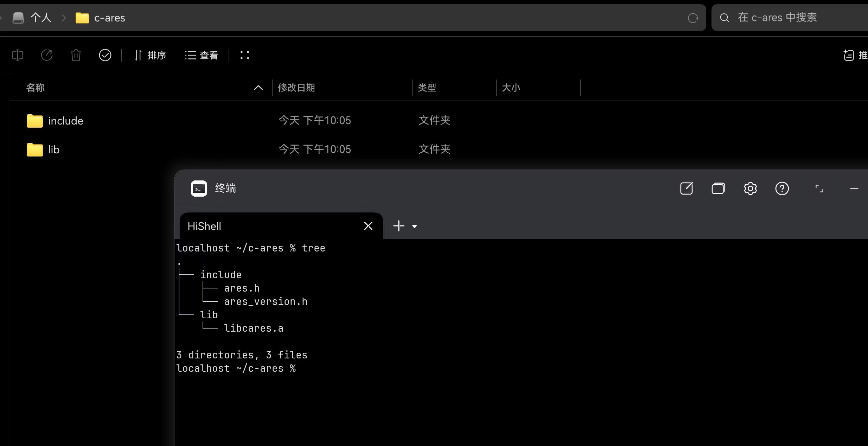Sort by 修改日期 column header
Screen dimensions: 868x446
coord(296,88)
